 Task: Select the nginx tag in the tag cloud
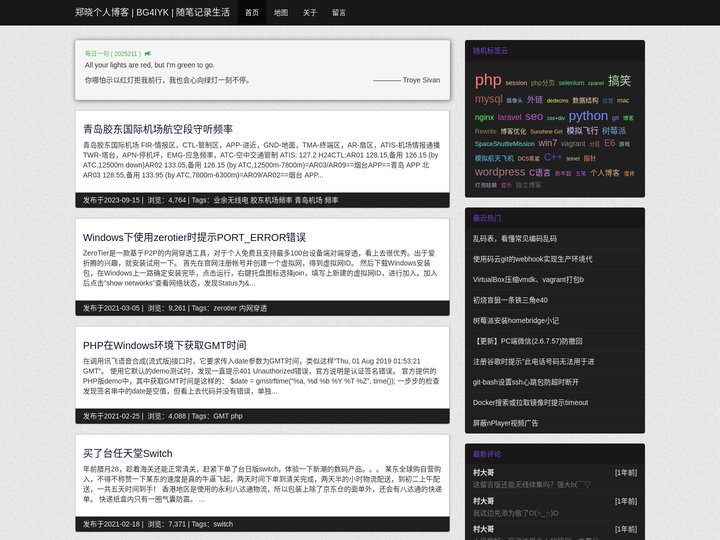484,117
